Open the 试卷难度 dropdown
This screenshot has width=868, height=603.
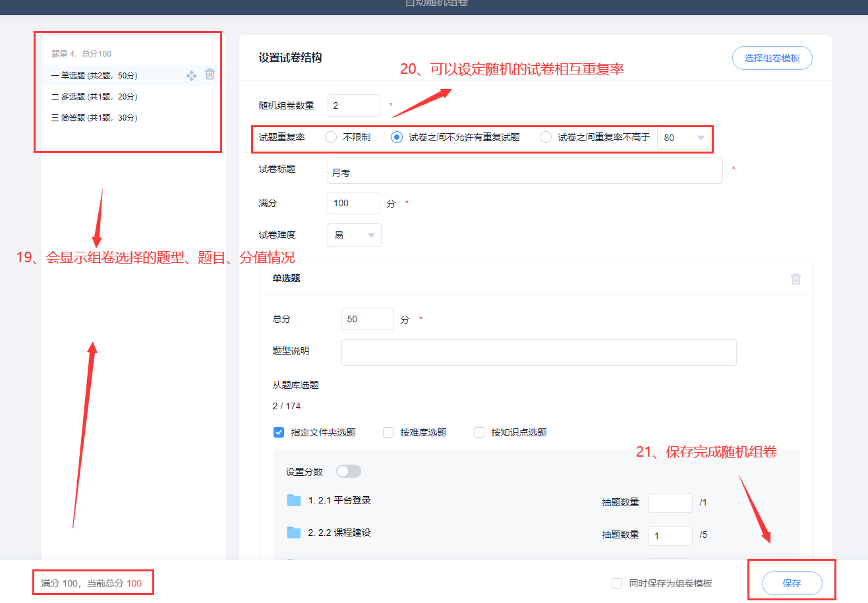355,235
